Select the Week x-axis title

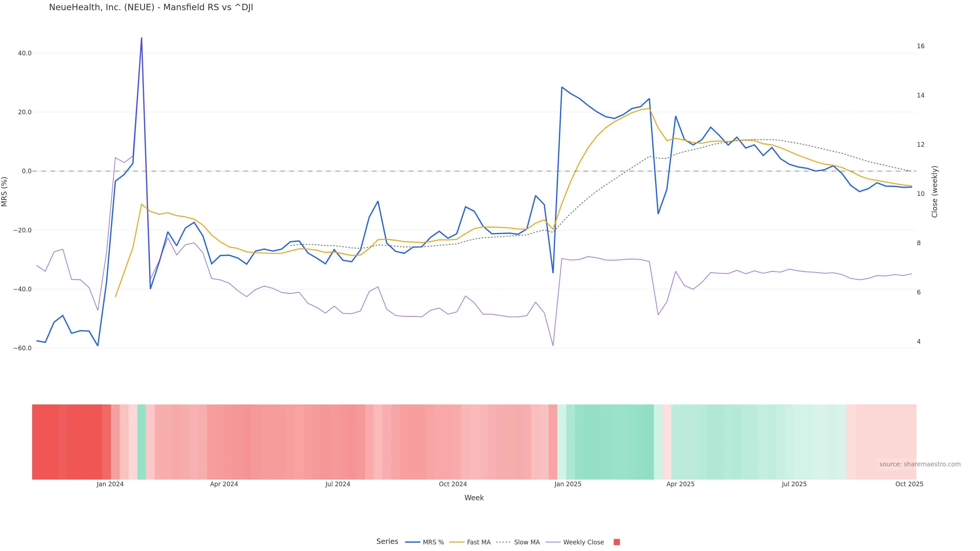tap(474, 498)
